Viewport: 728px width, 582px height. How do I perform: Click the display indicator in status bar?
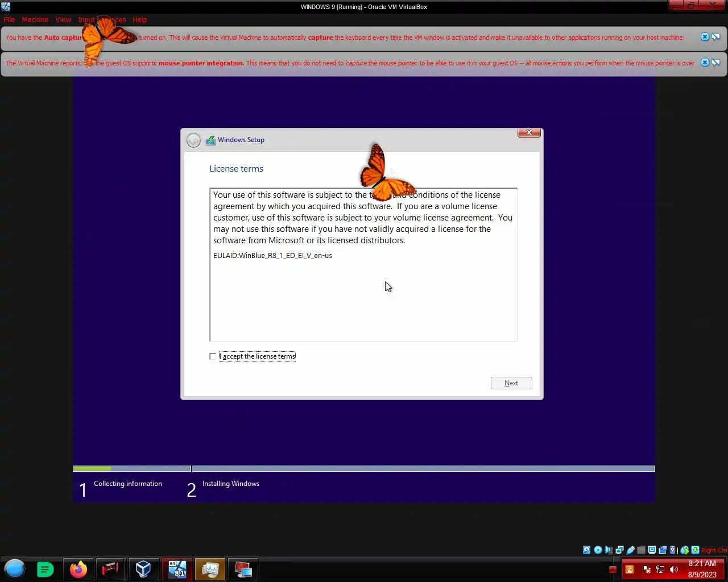pos(652,550)
